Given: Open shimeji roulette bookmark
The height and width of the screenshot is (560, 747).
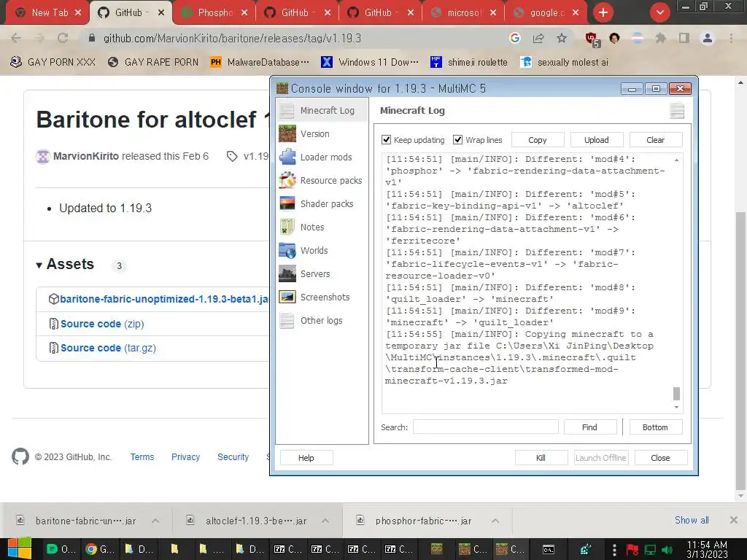Looking at the screenshot, I should [469, 63].
